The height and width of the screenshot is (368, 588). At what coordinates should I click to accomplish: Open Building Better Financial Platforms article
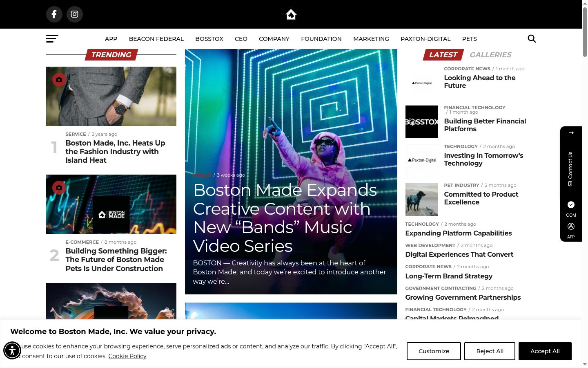(485, 125)
